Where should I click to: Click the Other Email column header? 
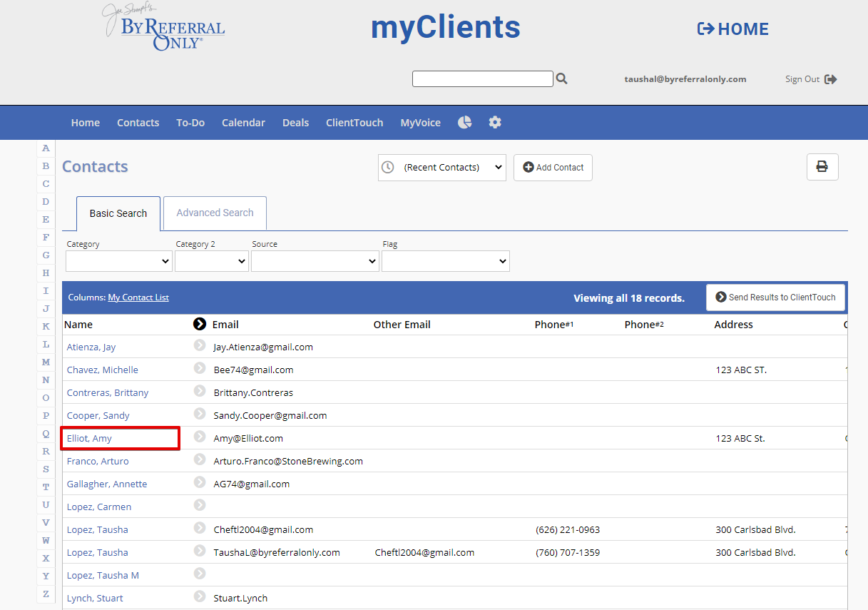point(402,325)
